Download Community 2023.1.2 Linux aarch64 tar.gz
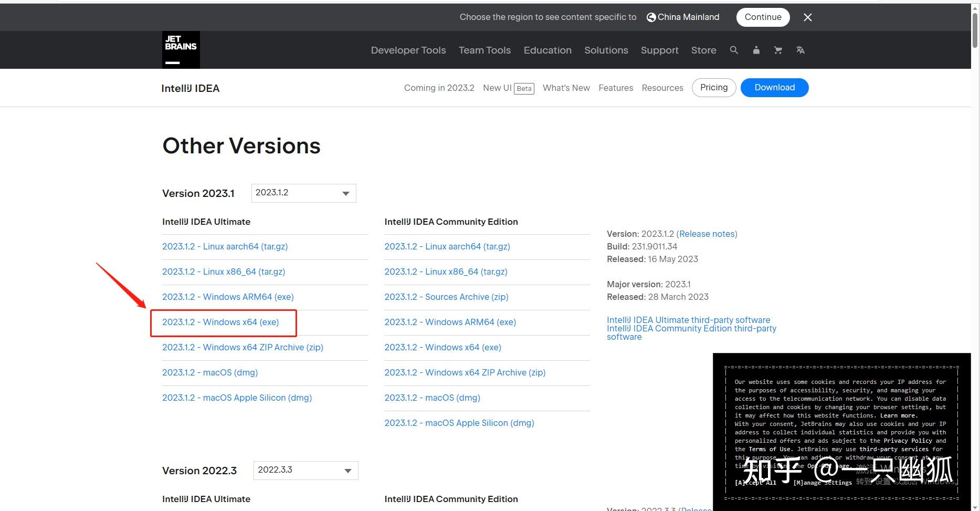 [x=447, y=246]
